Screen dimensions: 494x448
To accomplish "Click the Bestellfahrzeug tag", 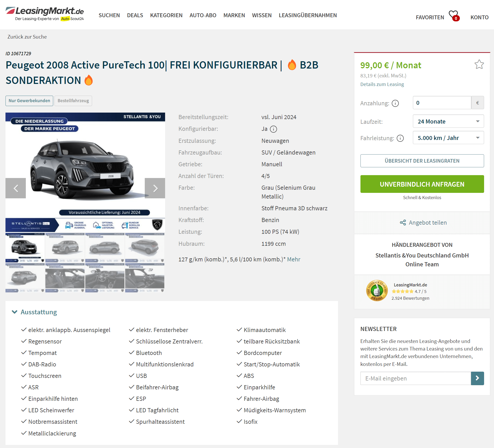I will point(73,101).
